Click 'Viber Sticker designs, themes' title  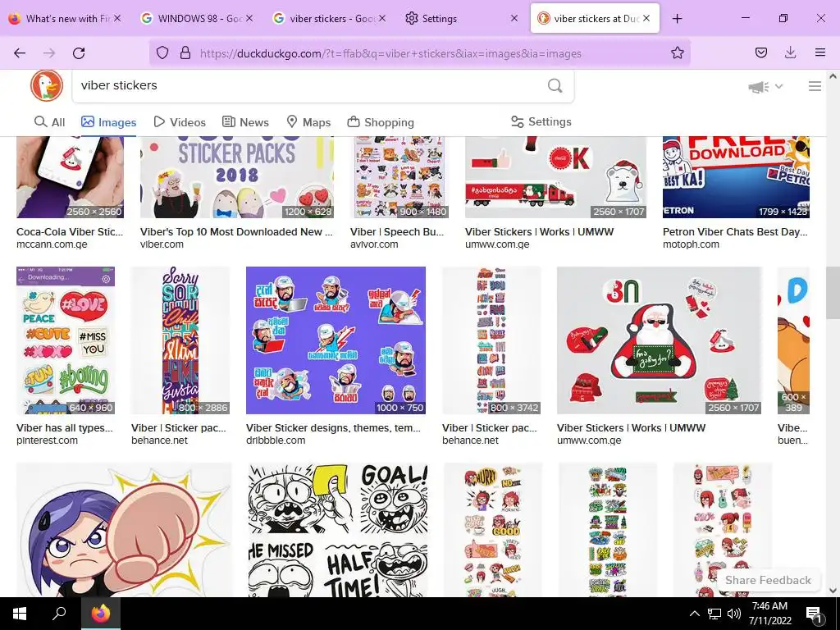333,428
